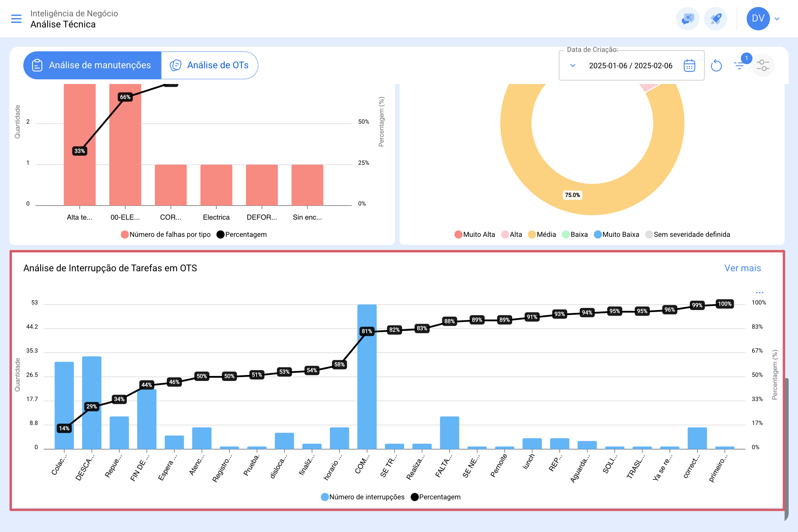Image resolution: width=798 pixels, height=532 pixels.
Task: Switch to Análise de manutenções tab
Action: [x=92, y=65]
